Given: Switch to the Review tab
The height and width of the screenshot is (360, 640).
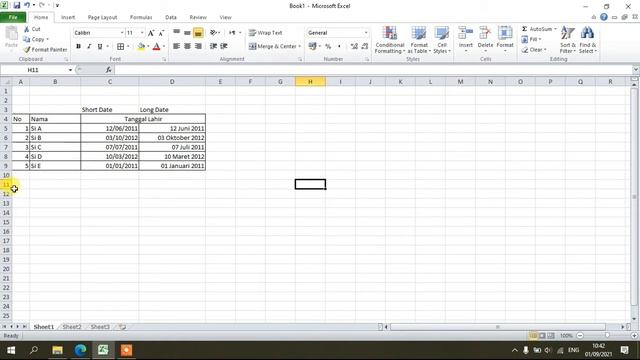Looking at the screenshot, I should point(198,17).
